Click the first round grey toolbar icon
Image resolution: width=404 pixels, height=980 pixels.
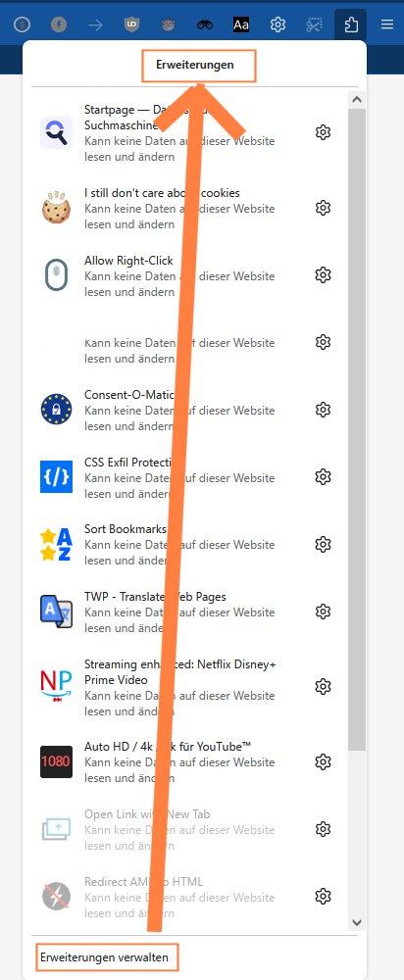pos(22,25)
